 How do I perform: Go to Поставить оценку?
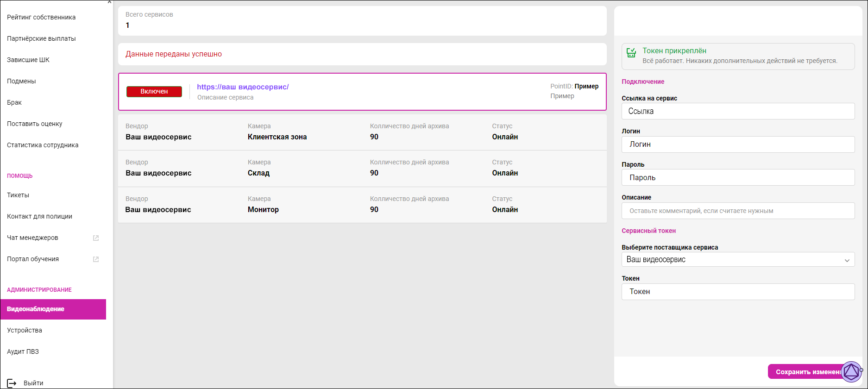coord(35,124)
